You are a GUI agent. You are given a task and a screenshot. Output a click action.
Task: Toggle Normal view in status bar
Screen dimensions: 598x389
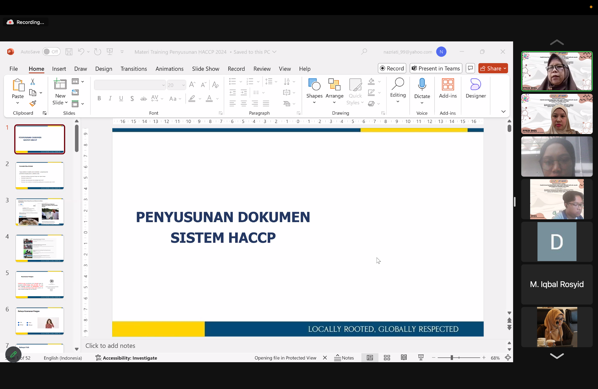click(x=370, y=357)
